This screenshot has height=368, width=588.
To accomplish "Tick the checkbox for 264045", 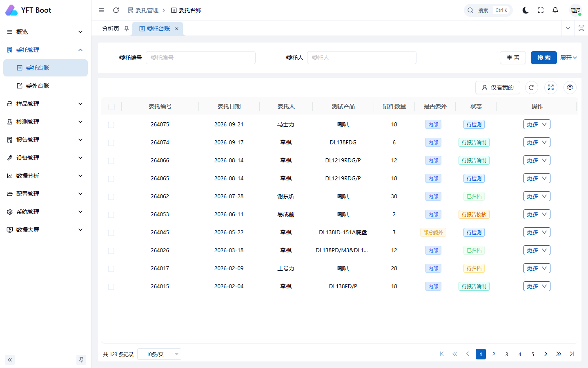I will coord(111,233).
